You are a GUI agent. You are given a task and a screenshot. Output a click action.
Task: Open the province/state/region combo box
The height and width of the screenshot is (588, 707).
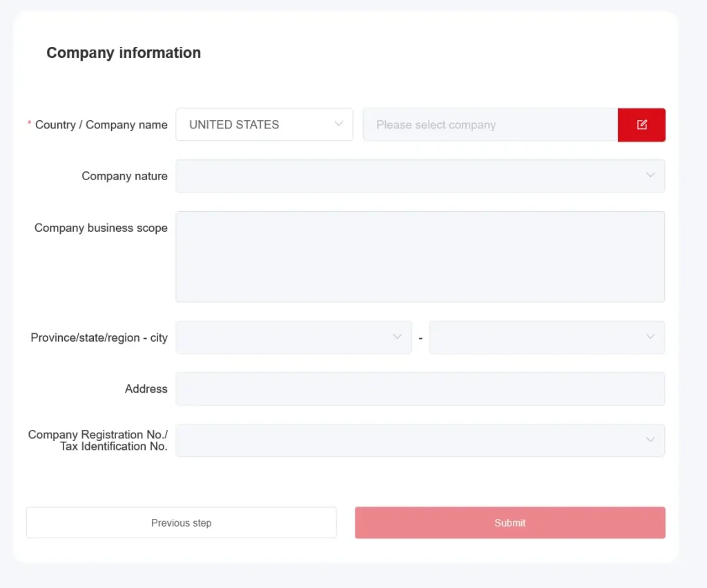tap(293, 337)
